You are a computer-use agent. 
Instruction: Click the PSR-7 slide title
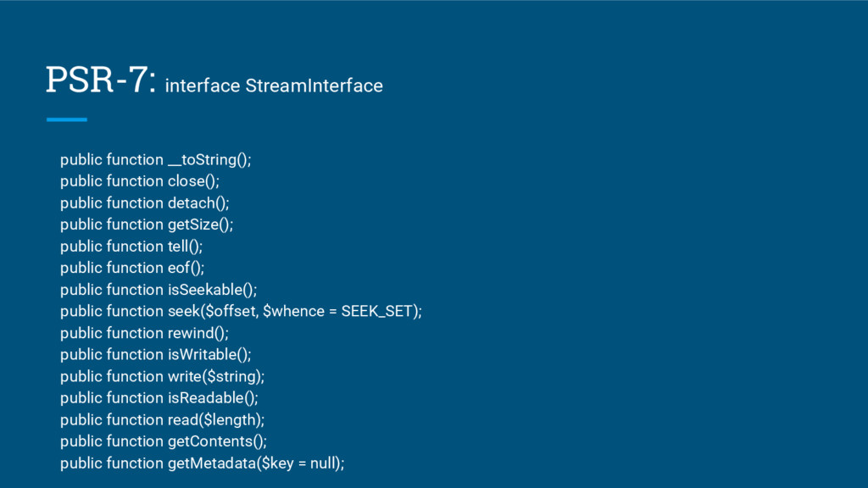[100, 80]
